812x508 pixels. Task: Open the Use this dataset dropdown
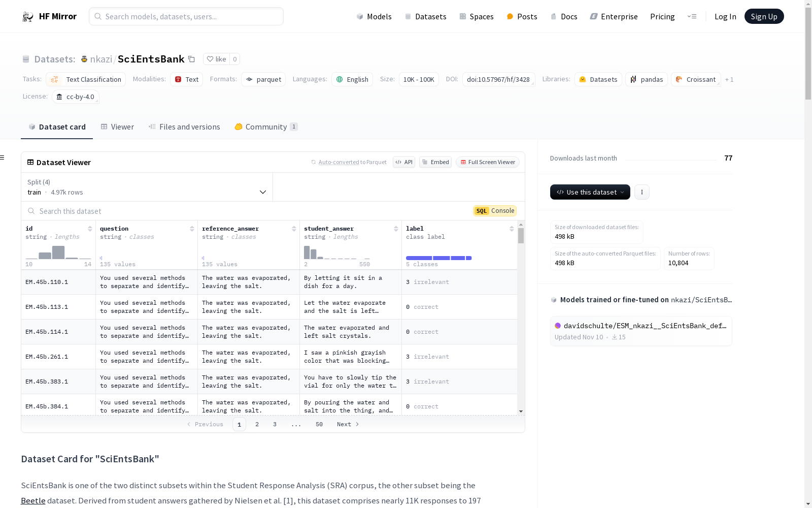(x=590, y=192)
